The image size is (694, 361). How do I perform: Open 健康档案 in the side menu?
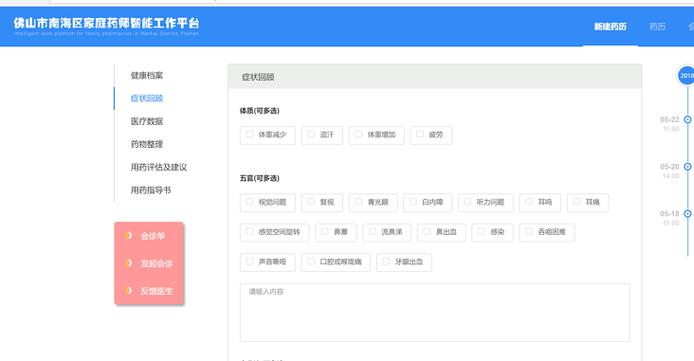pos(147,76)
